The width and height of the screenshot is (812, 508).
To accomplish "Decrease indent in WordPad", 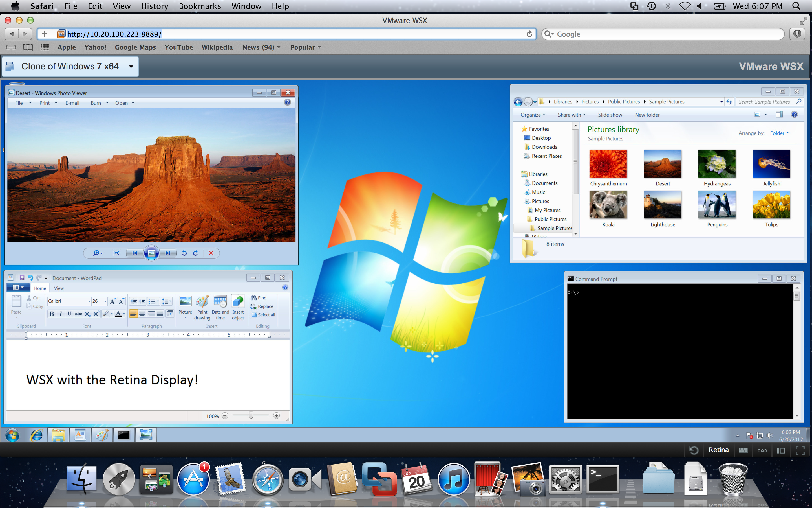I will (134, 301).
